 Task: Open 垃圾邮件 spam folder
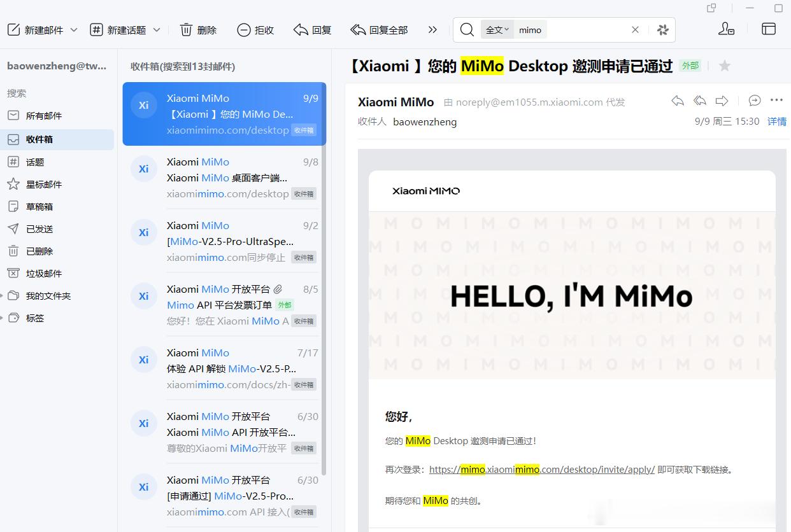57,274
